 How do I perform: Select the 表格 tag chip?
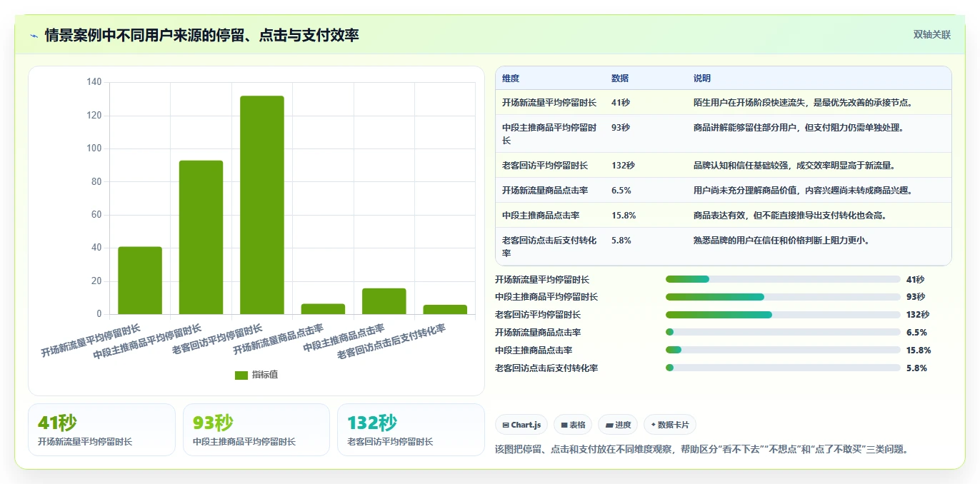pos(573,425)
